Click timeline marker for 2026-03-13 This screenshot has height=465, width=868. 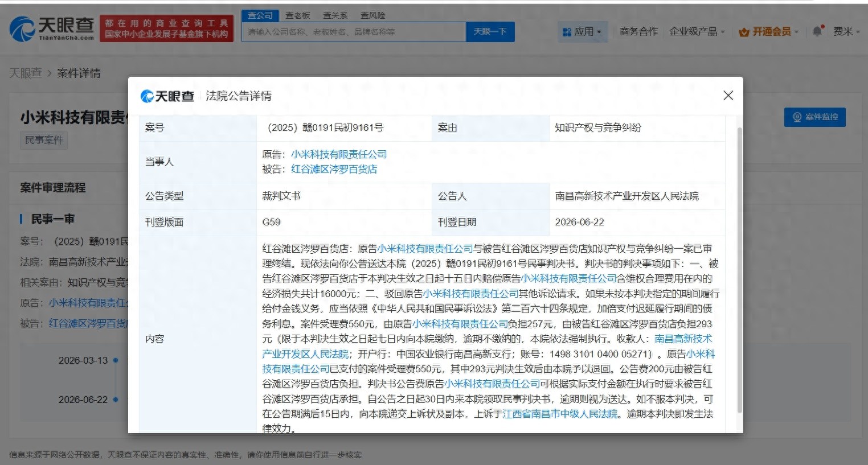click(116, 360)
